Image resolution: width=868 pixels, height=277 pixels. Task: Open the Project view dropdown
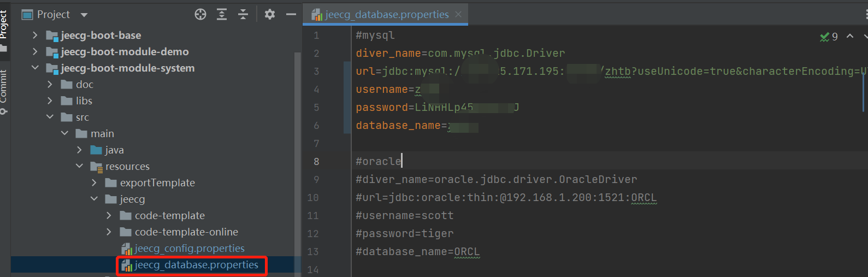[x=84, y=15]
